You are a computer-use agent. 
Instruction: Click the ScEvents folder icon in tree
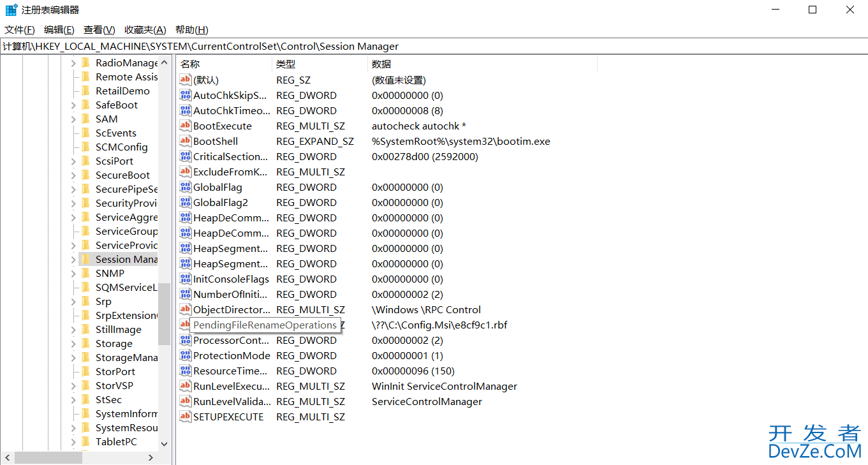coord(85,133)
